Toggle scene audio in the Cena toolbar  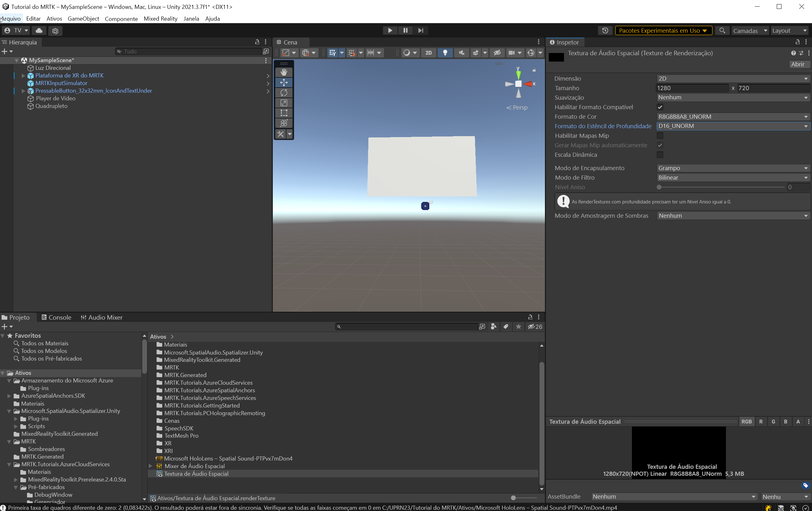[461, 53]
